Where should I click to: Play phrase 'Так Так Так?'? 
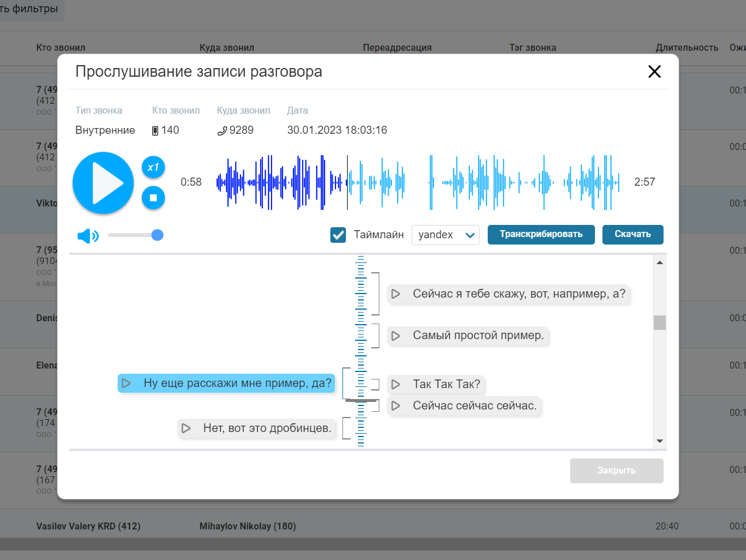396,384
